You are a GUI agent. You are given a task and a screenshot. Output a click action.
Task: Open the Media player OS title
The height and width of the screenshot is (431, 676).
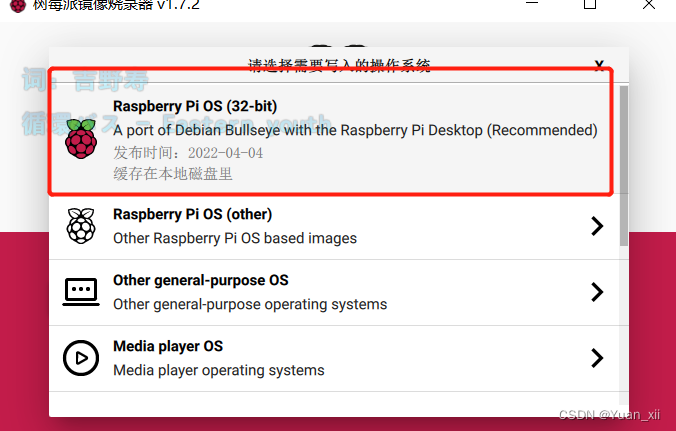click(168, 346)
